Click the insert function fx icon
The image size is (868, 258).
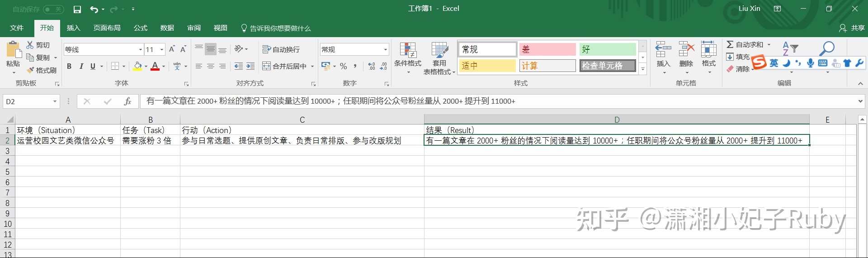(x=128, y=101)
